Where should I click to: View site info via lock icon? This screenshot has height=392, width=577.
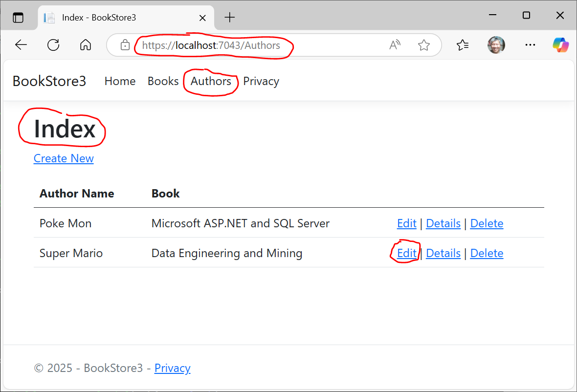[x=125, y=45]
